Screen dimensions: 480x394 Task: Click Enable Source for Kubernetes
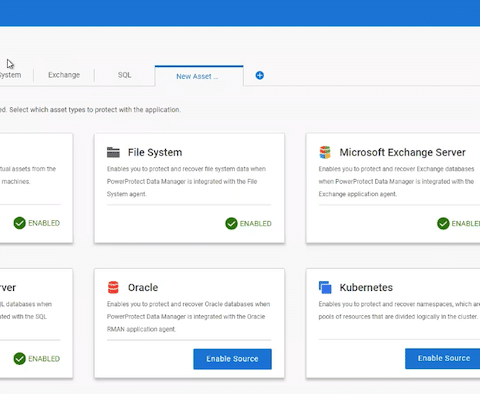(x=443, y=358)
